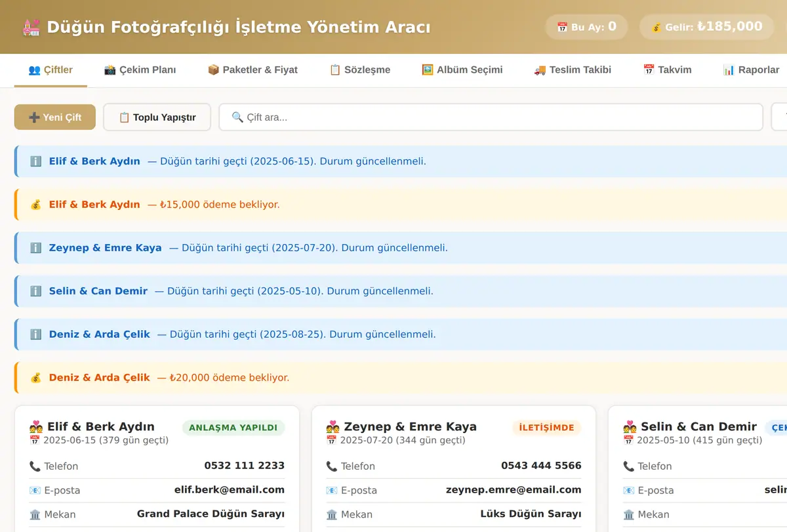Click phone icon in Selin & Can card

tap(628, 466)
